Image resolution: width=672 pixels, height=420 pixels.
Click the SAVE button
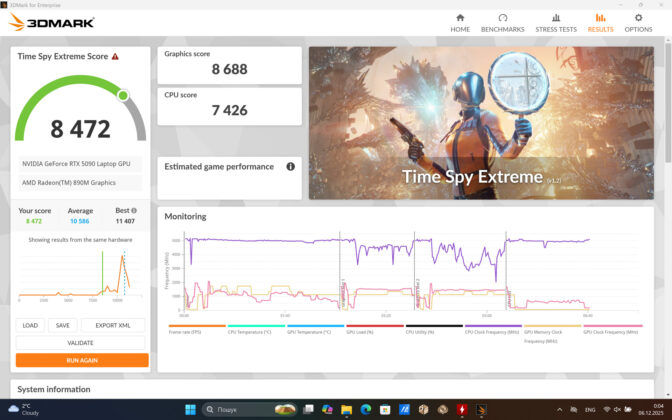(63, 325)
